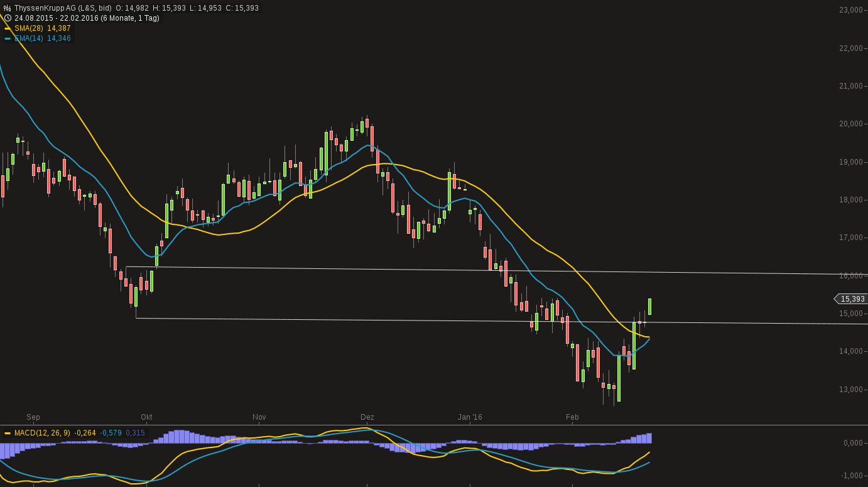Click the SMA value 14,387
The width and height of the screenshot is (868, 487).
(x=59, y=28)
